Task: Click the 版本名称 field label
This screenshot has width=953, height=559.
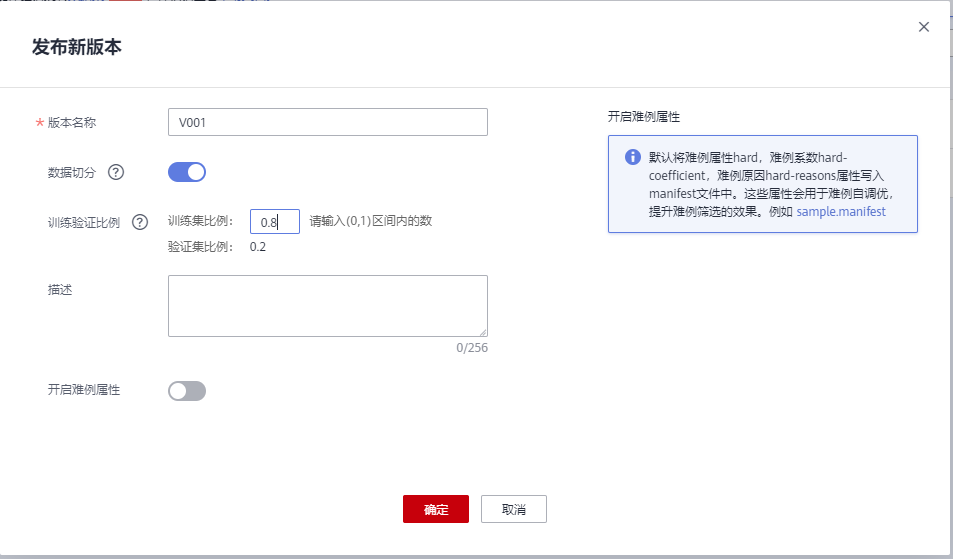Action: click(78, 122)
